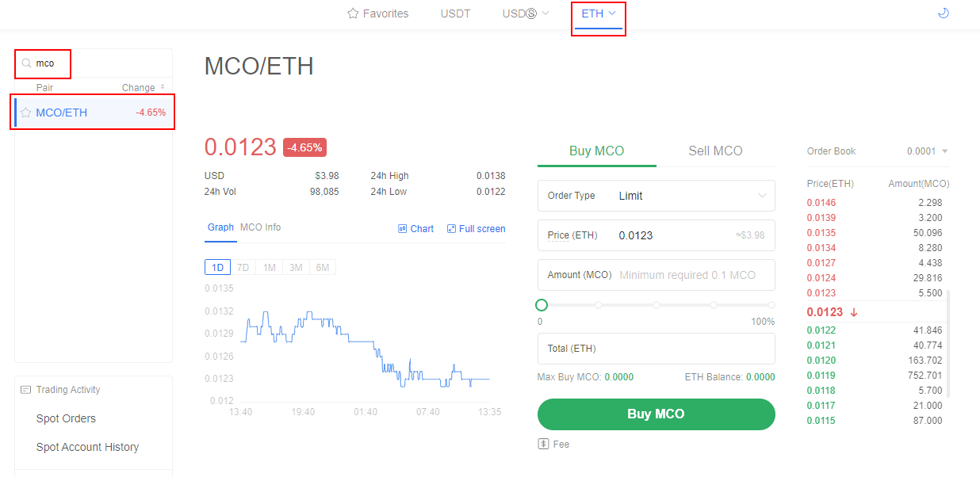Image resolution: width=980 pixels, height=477 pixels.
Task: Click the search magnifier icon in pair search
Action: click(x=26, y=63)
